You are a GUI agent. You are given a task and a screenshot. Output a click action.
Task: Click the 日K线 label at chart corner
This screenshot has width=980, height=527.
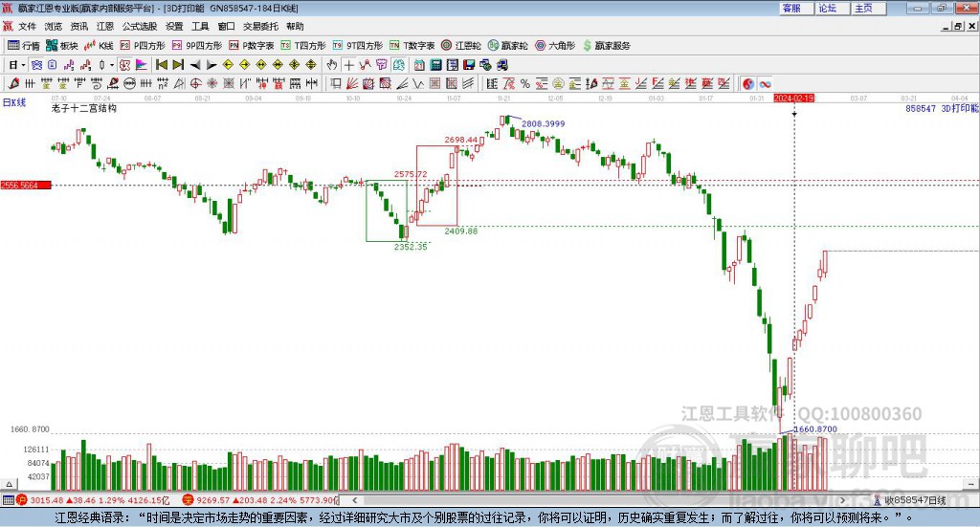coord(14,102)
